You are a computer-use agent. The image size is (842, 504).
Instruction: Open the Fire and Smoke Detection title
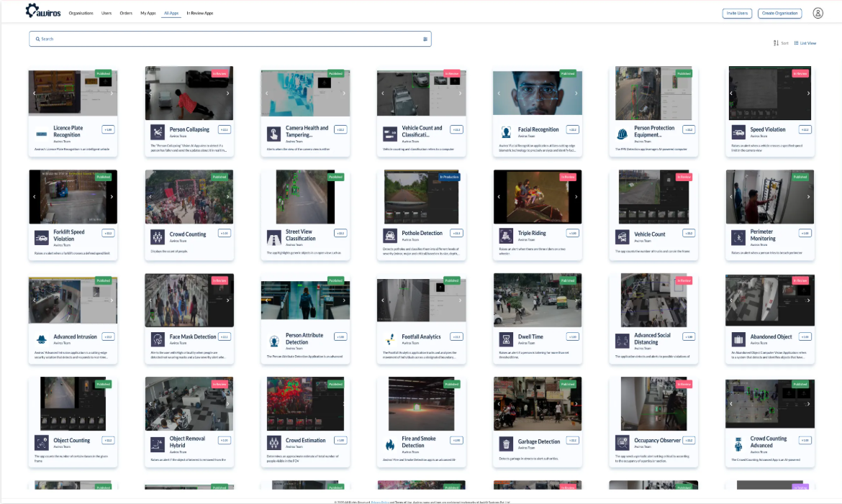[x=419, y=441]
